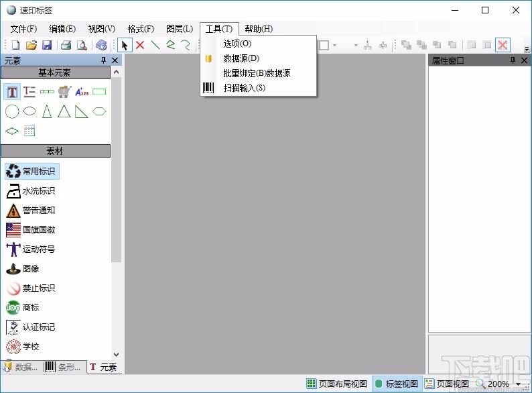The height and width of the screenshot is (393, 532).
Task: Collapse the 基本元素 section header
Action: pos(56,72)
